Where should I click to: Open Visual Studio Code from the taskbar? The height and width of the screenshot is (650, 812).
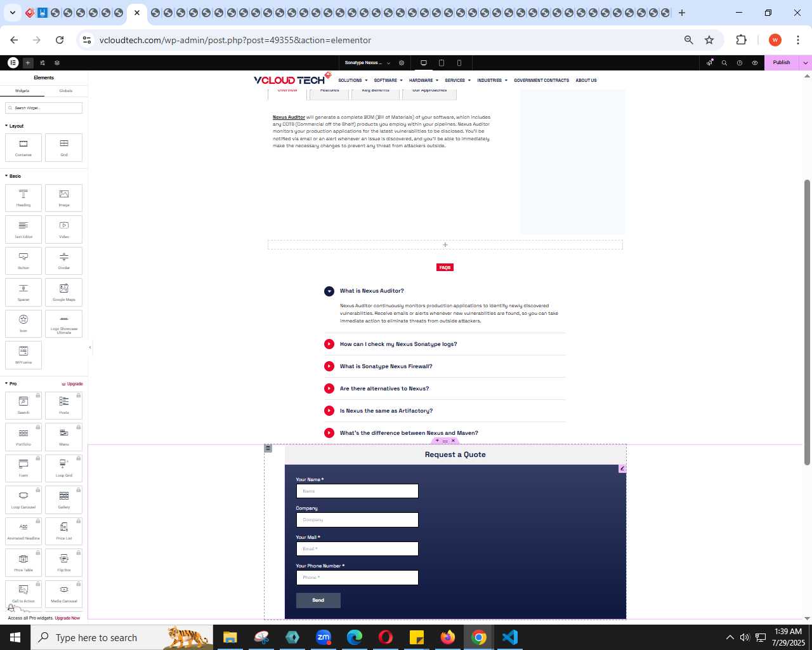(x=510, y=637)
